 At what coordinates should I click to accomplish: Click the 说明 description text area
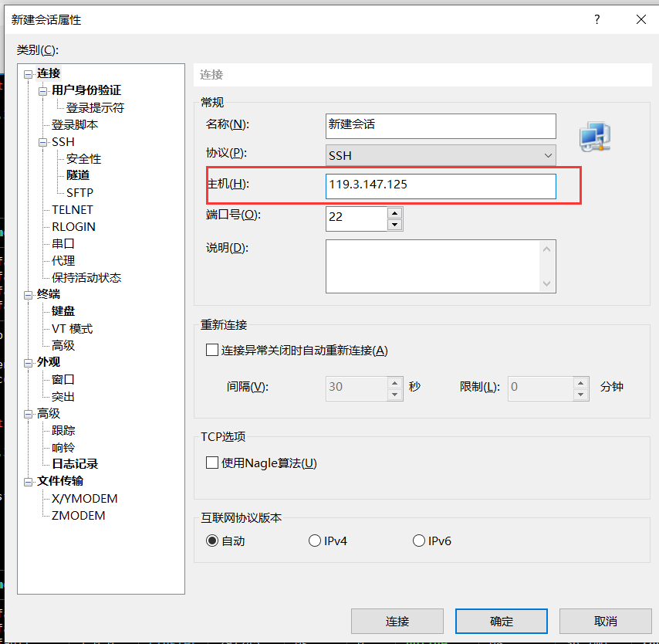tap(433, 266)
